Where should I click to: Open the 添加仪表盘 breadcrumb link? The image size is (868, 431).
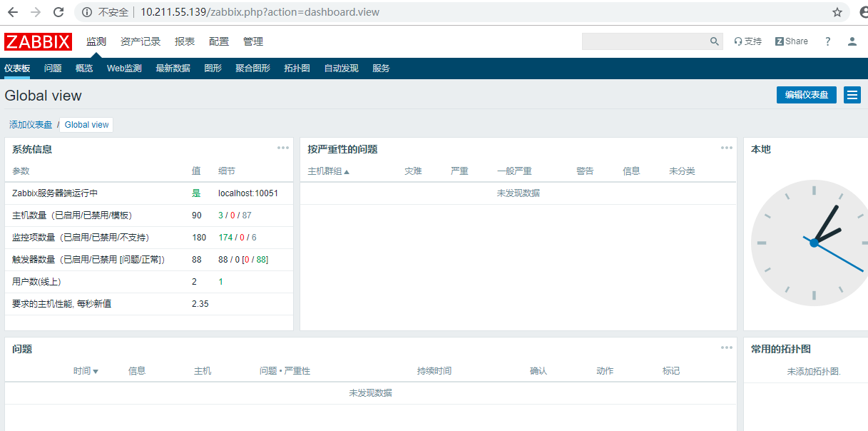[31, 125]
